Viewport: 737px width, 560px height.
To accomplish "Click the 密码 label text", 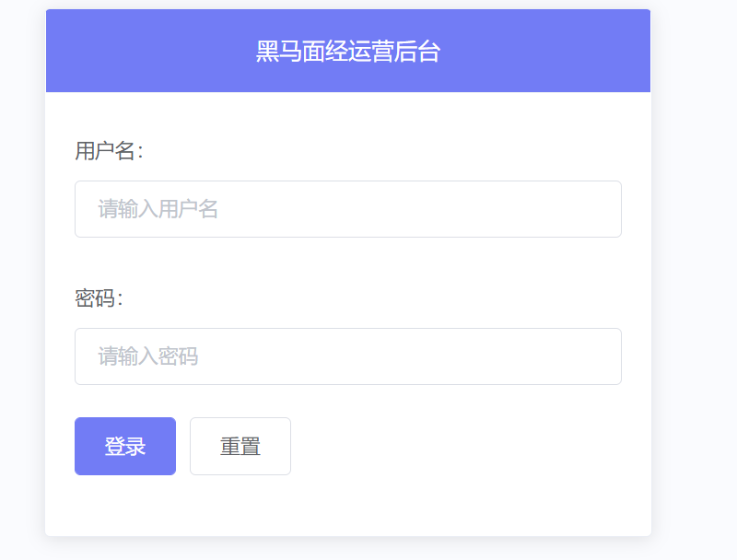I will click(x=99, y=298).
